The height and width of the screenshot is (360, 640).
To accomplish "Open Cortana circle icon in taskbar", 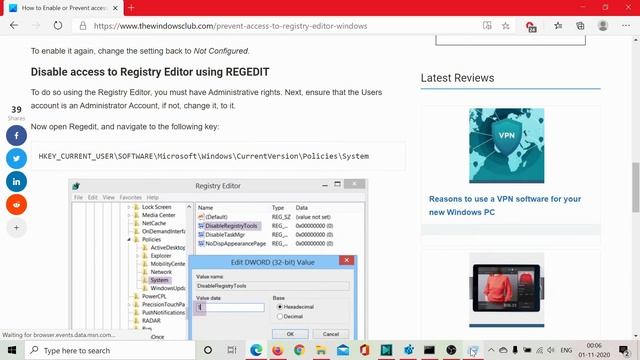I will pos(208,350).
